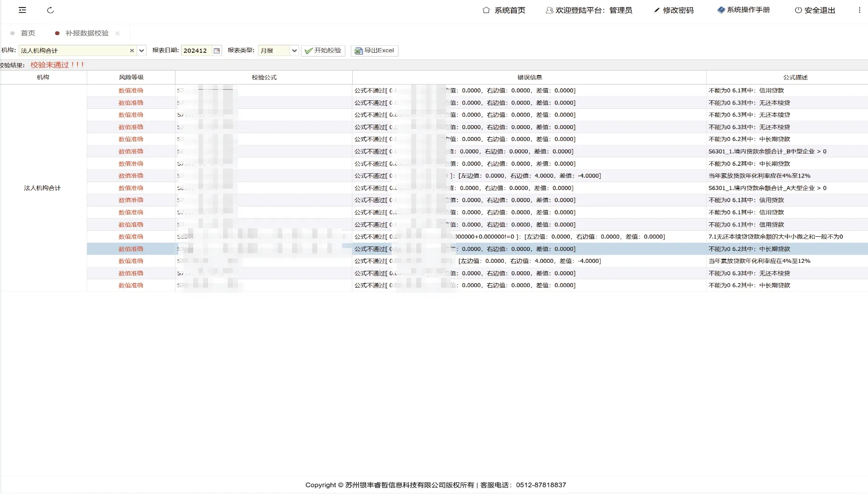Click 安全退出 to log out
Screen dimensions: 868x494
(x=815, y=10)
